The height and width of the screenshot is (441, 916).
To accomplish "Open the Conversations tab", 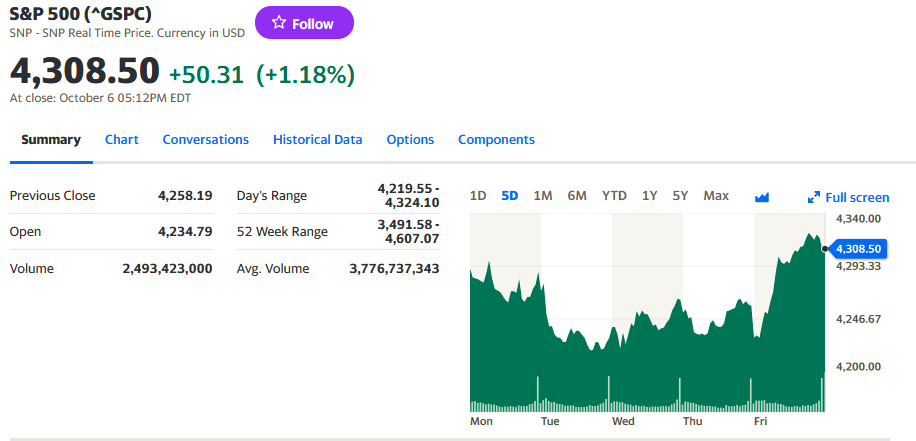I will coord(206,140).
